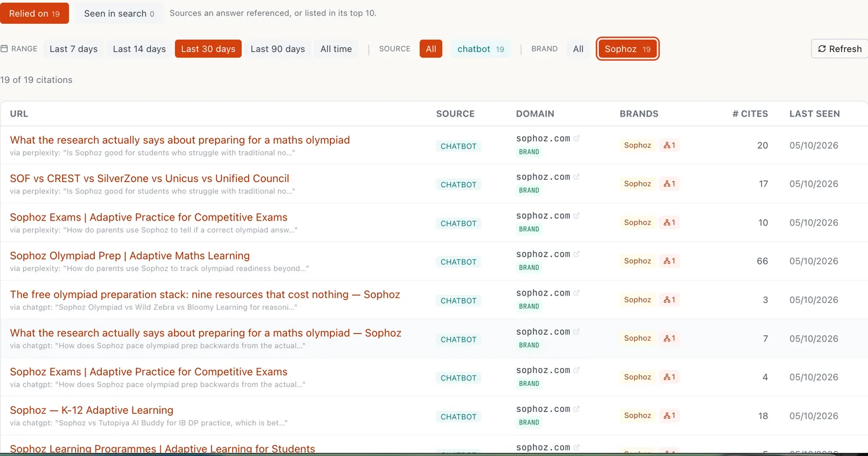Switch to the 'Seen in search' tab
The image size is (868, 456).
(x=119, y=13)
